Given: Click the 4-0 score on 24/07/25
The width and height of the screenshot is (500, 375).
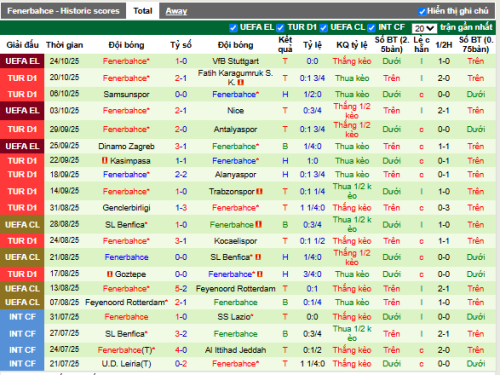Looking at the screenshot, I should pyautogui.click(x=181, y=350).
